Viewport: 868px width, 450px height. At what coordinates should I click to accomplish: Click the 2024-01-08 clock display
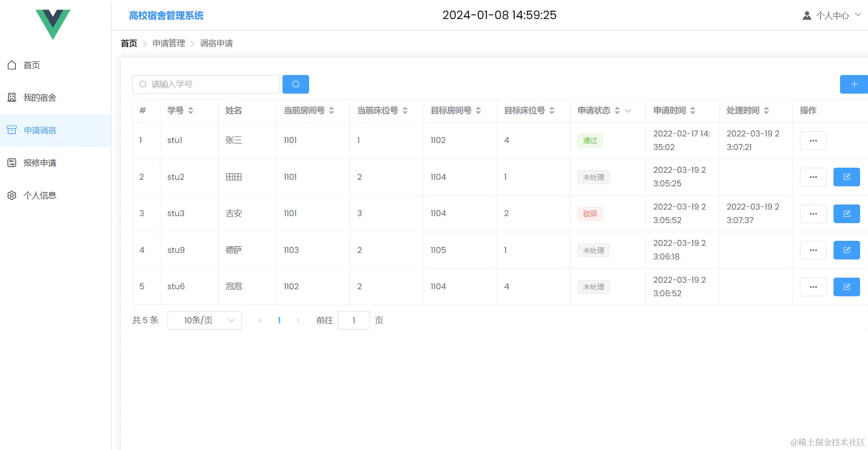[x=499, y=15]
